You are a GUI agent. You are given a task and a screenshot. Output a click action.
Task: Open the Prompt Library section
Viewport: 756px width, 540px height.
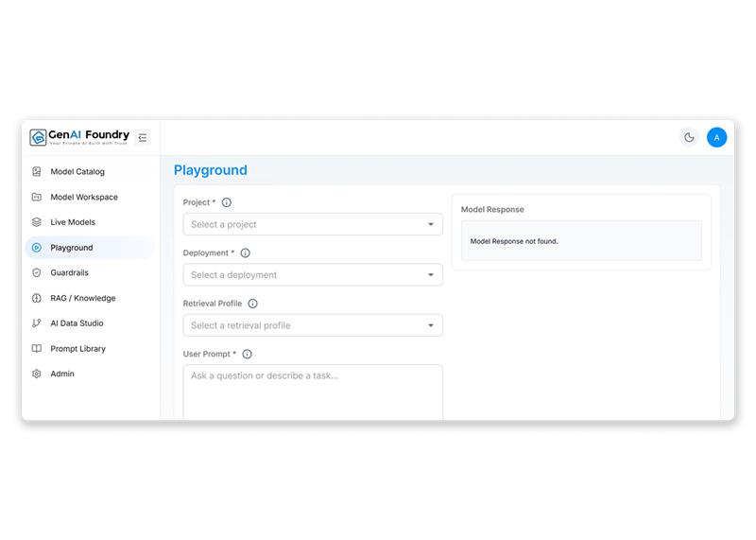[x=77, y=349]
